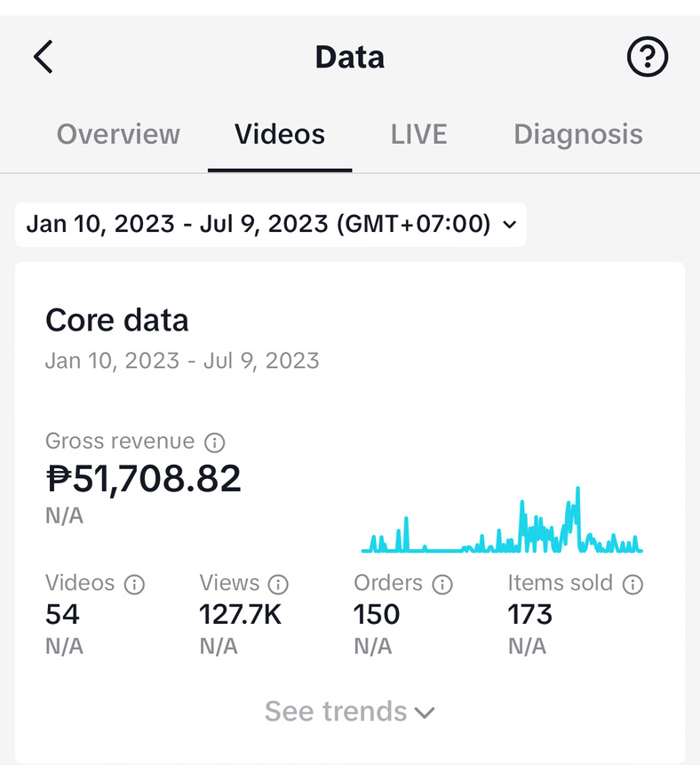700x765 pixels.
Task: Open the LIVE tab
Action: [418, 134]
